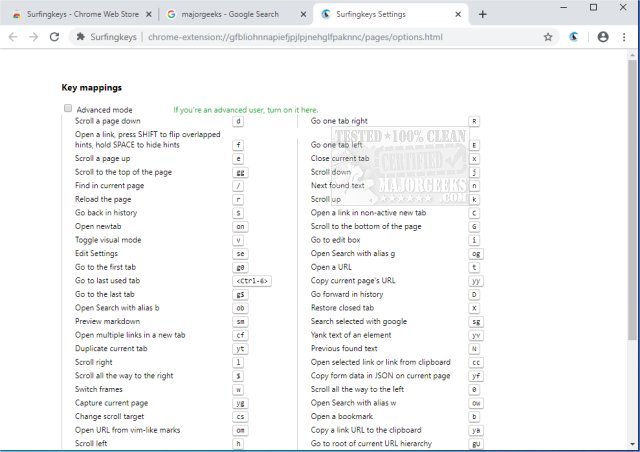Image resolution: width=640 pixels, height=452 pixels.
Task: Click the 'd' key for Scroll a page down
Action: point(238,121)
